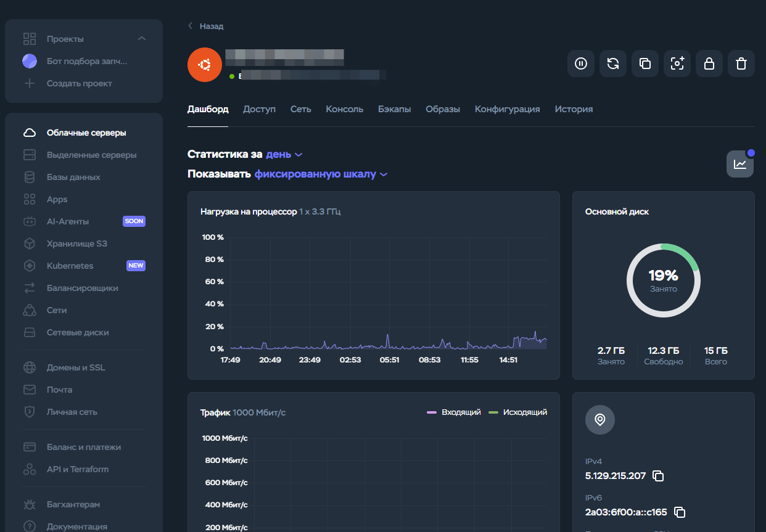This screenshot has width=766, height=532.
Task: Click the reboot server icon
Action: click(613, 63)
